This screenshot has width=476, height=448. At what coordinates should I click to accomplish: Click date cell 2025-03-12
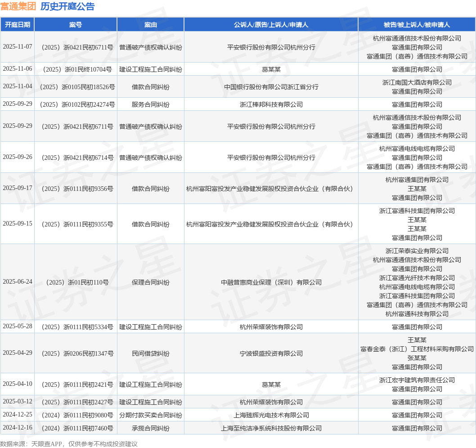coord(17,402)
